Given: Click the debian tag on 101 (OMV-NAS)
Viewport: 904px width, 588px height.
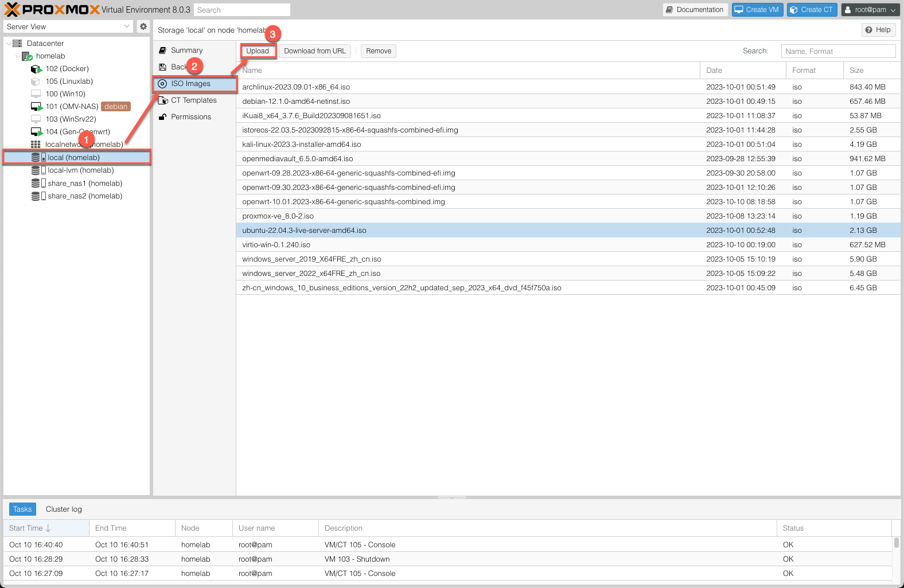Looking at the screenshot, I should 116,107.
